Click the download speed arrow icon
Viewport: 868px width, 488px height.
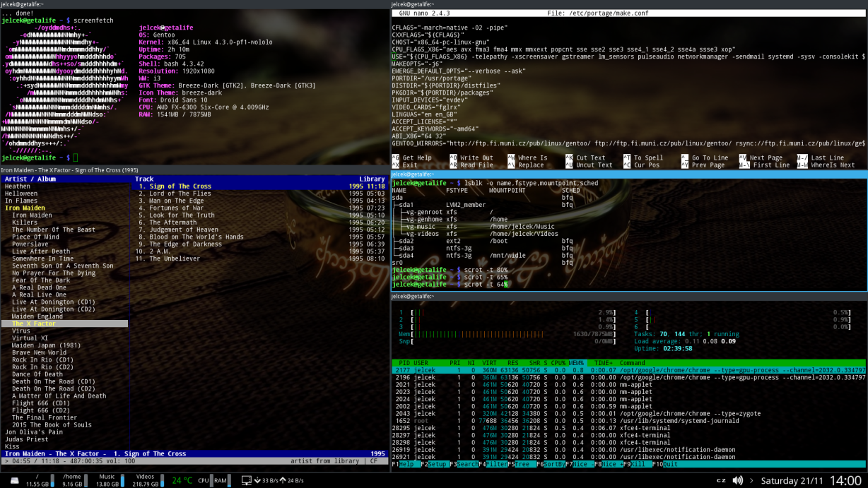(258, 481)
